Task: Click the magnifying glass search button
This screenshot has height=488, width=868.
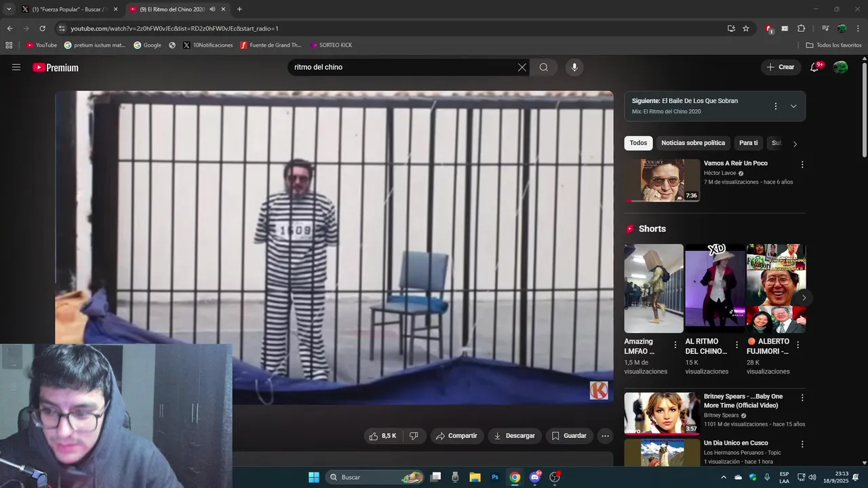Action: click(544, 67)
